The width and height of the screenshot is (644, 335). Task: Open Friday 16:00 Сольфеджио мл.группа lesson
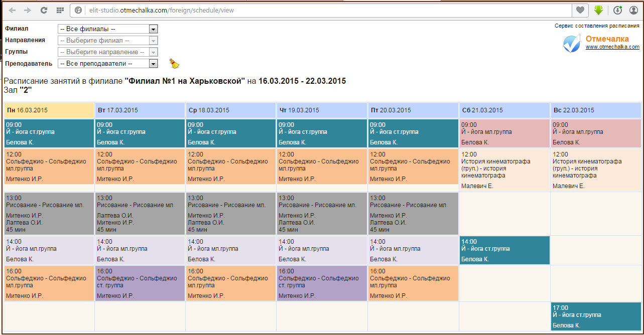413,283
